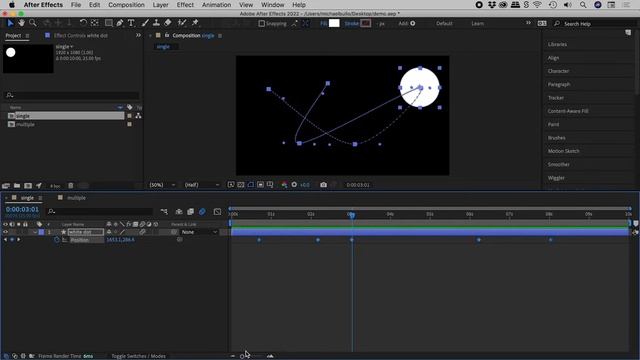Select the Eraser tool

pos(168,23)
